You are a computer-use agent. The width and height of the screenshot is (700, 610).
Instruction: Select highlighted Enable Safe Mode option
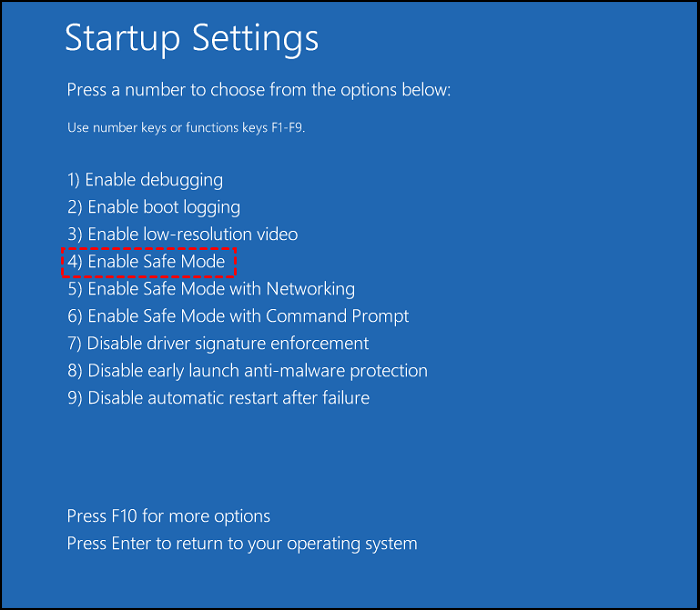point(147,262)
